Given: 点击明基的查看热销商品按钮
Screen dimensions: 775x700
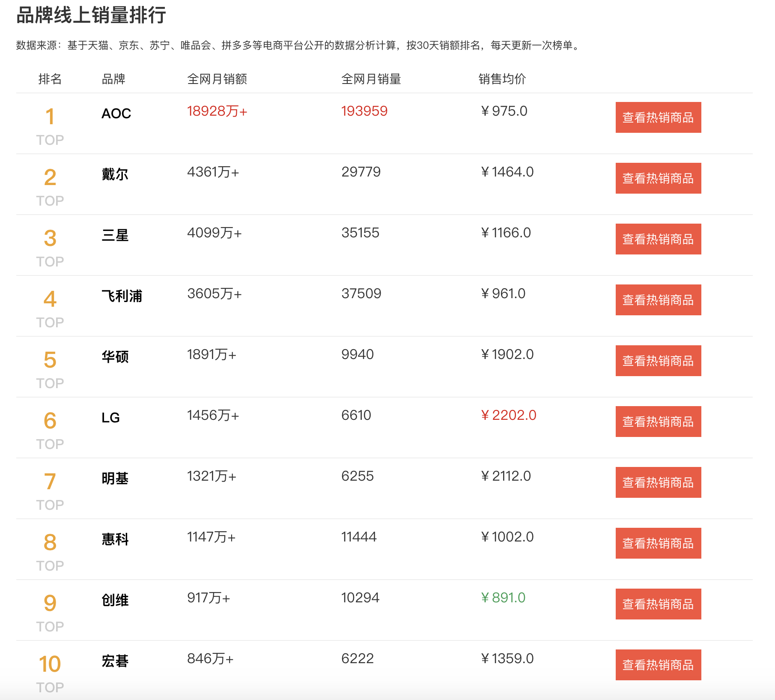Looking at the screenshot, I should point(658,482).
